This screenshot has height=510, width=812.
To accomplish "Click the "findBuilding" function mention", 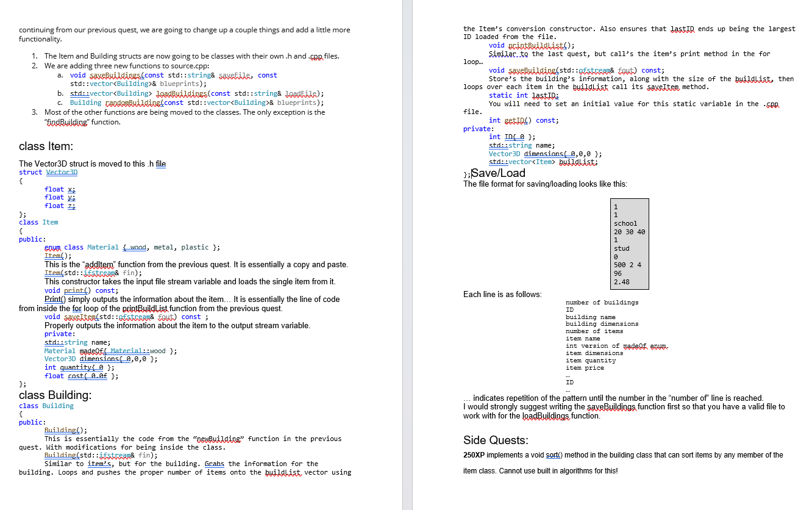I will click(68, 122).
